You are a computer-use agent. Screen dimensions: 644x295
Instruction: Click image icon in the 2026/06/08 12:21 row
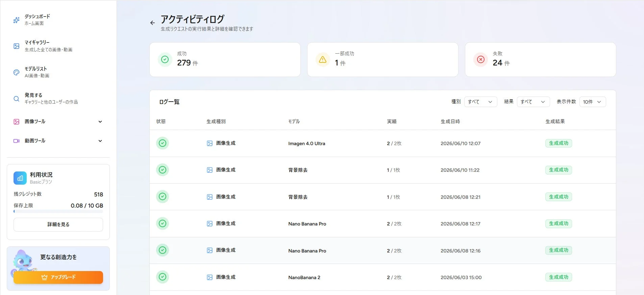pos(209,197)
